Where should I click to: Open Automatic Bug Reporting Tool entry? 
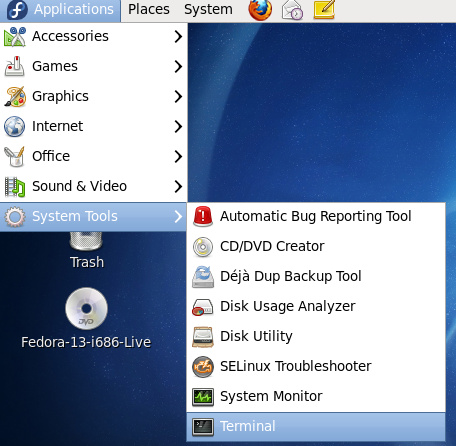click(x=316, y=217)
